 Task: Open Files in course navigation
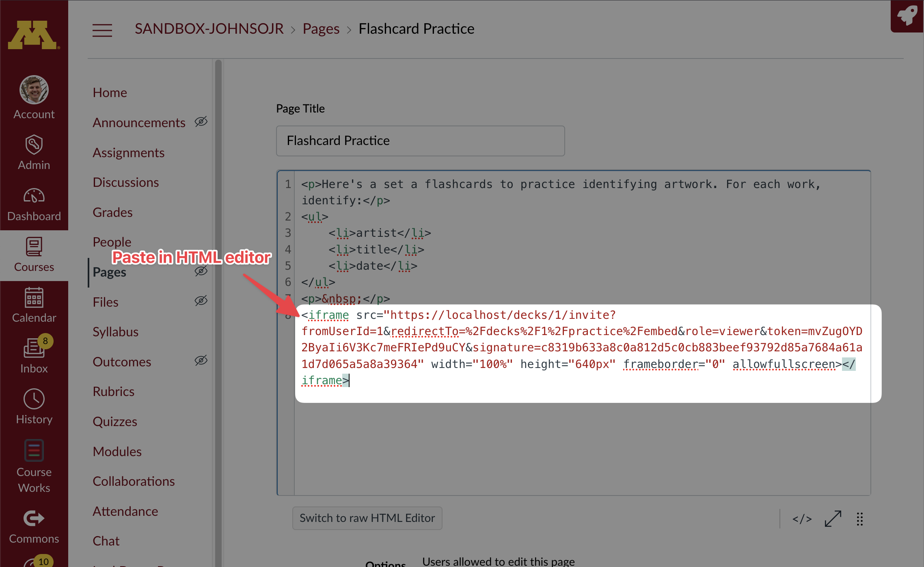tap(105, 302)
